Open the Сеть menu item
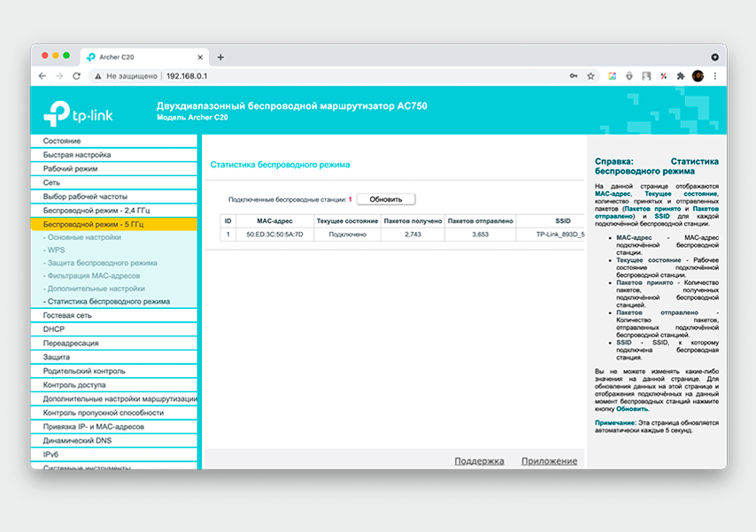The image size is (756, 532). 114,183
